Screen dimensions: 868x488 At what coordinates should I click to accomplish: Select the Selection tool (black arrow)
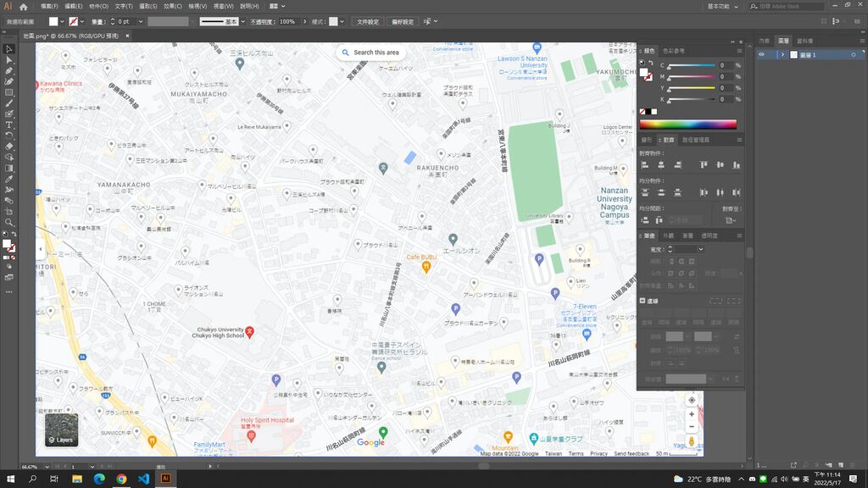(x=8, y=49)
